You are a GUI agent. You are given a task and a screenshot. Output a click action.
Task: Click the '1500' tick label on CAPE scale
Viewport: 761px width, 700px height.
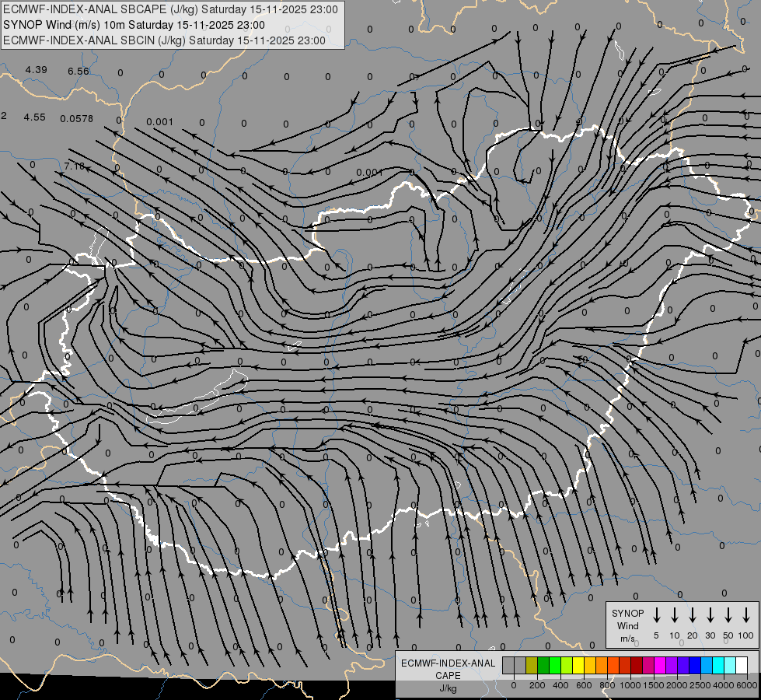pyautogui.click(x=653, y=685)
